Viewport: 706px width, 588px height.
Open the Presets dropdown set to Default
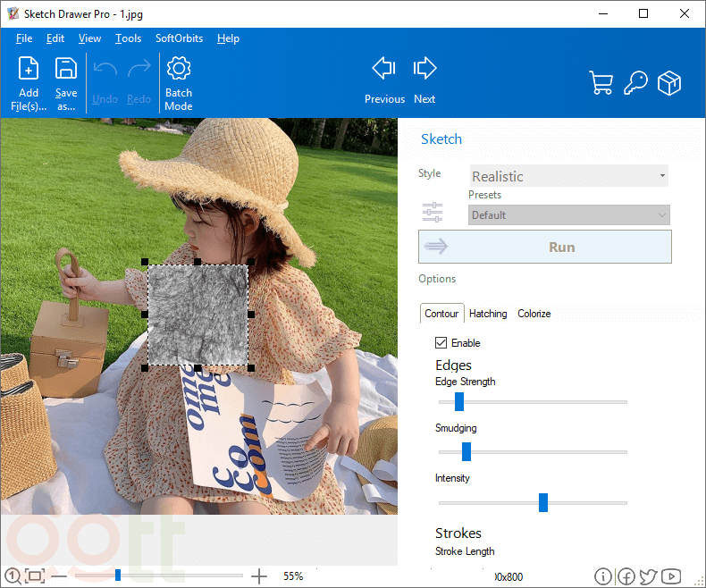[x=569, y=215]
